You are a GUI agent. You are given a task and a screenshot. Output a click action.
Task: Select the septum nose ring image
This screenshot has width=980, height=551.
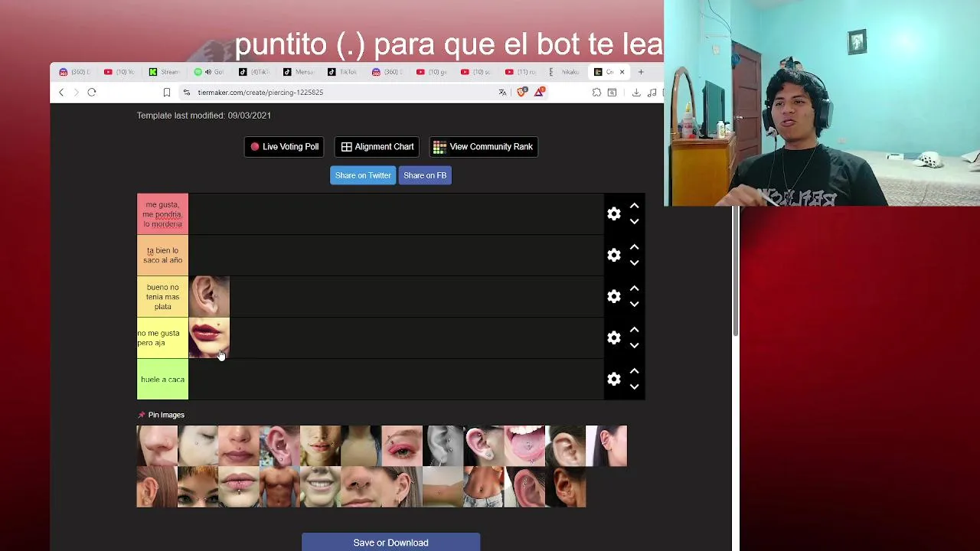click(361, 487)
